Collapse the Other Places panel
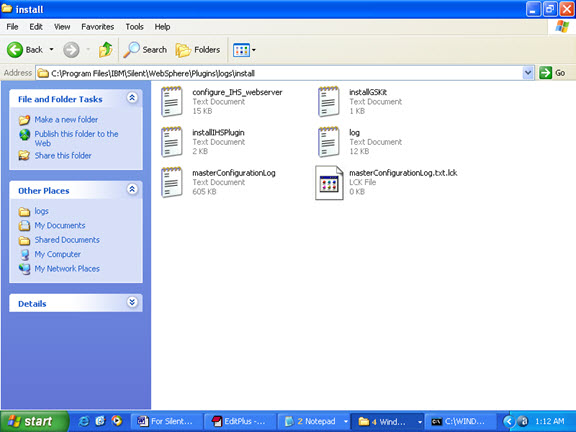The width and height of the screenshot is (576, 432). click(x=132, y=189)
